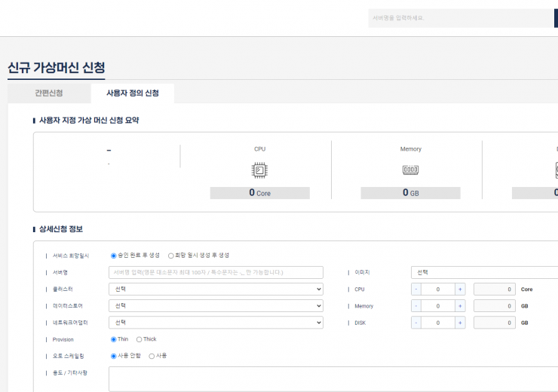Increase DISK size with plus button

pyautogui.click(x=459, y=323)
